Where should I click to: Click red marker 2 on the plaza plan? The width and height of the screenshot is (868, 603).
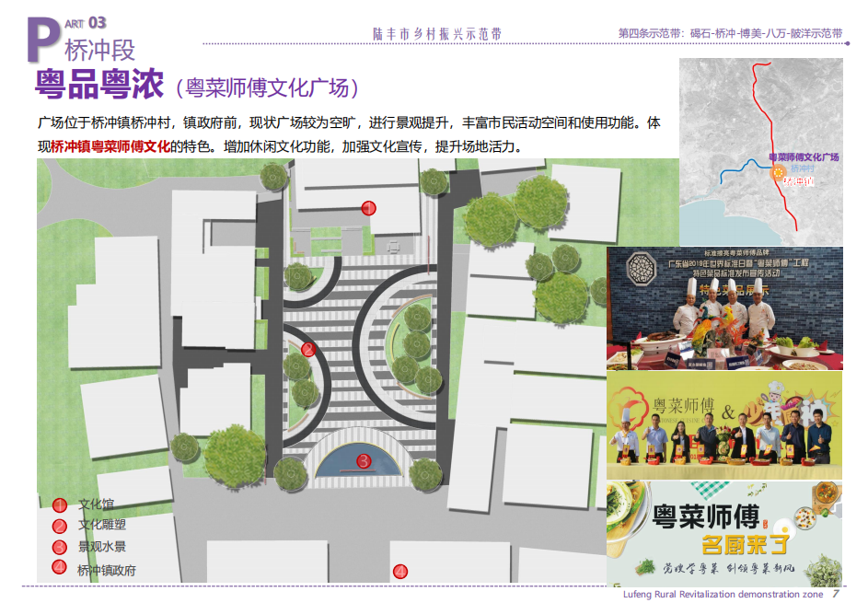click(x=308, y=349)
